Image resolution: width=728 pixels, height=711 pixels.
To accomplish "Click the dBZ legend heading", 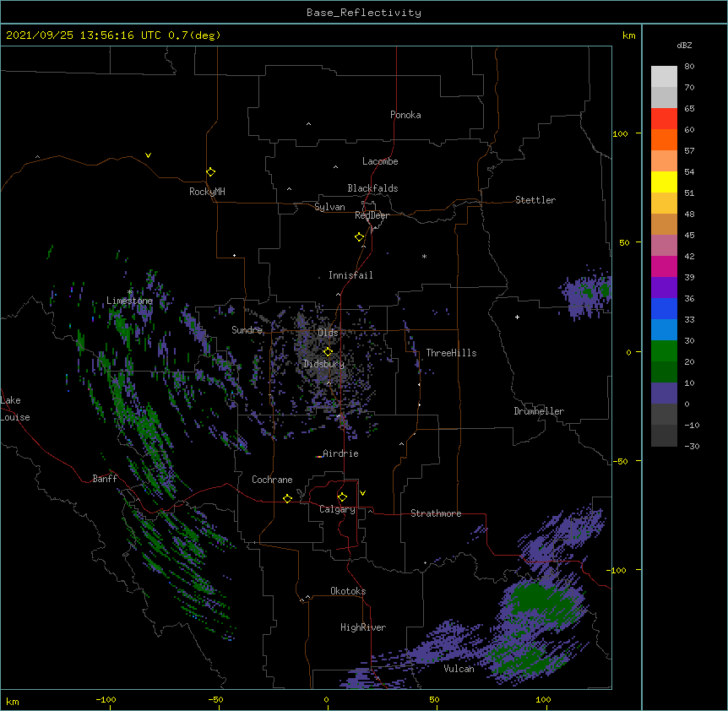I will pyautogui.click(x=684, y=46).
